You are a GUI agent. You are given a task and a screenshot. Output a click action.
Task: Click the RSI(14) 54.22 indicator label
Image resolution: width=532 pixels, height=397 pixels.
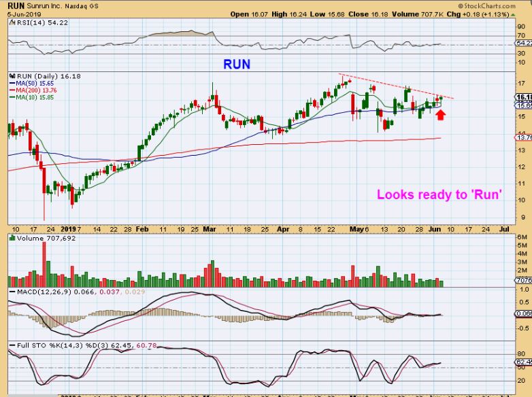click(x=42, y=22)
